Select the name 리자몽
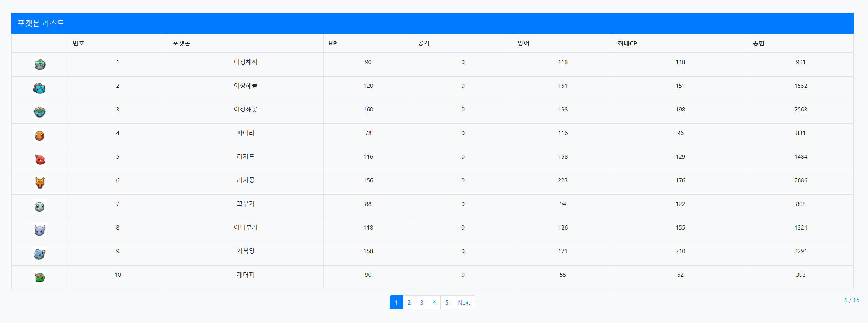 click(246, 180)
